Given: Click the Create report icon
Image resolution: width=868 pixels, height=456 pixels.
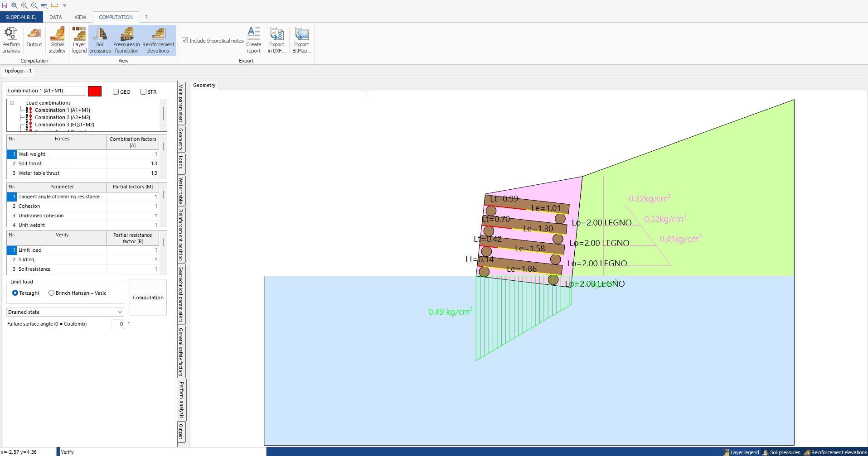Looking at the screenshot, I should 253,40.
